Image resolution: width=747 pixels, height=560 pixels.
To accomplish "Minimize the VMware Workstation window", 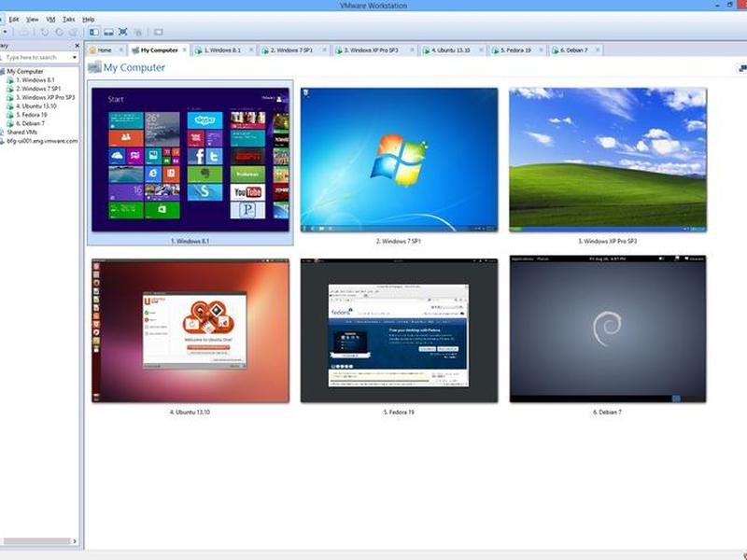I will click(x=717, y=5).
